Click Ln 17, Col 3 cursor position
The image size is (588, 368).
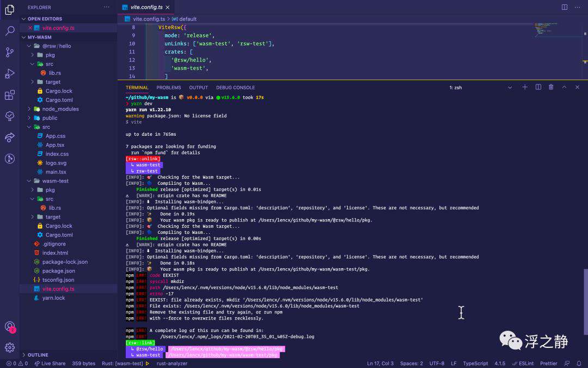[380, 364]
